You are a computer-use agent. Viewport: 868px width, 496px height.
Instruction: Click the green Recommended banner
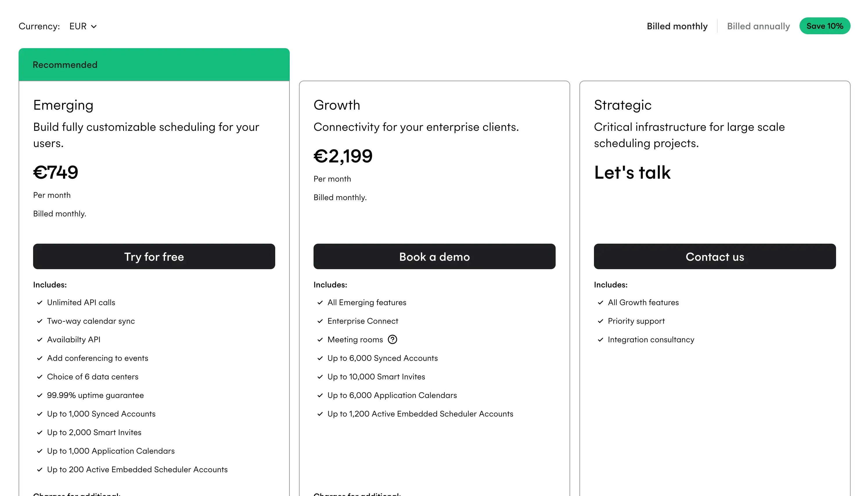pos(154,65)
